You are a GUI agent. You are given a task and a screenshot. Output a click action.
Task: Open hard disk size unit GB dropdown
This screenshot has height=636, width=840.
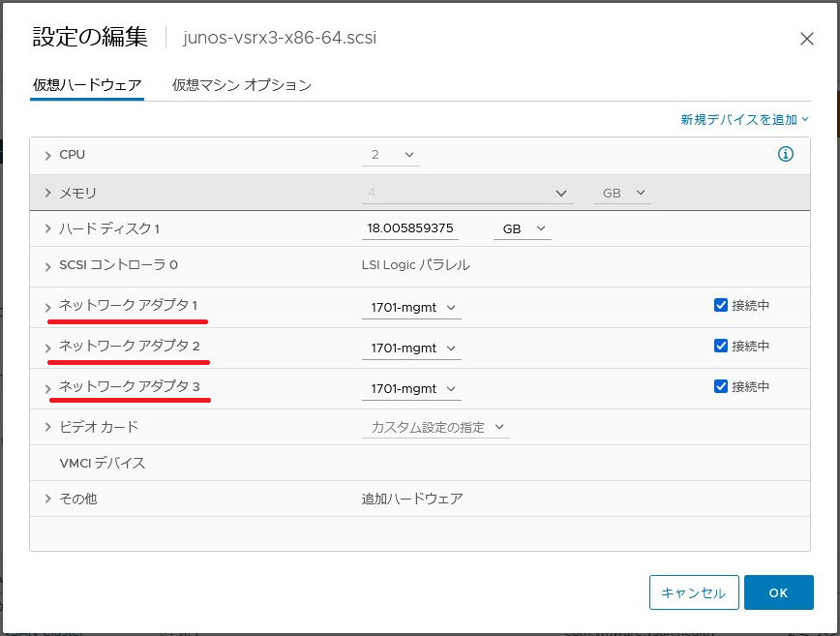522,229
